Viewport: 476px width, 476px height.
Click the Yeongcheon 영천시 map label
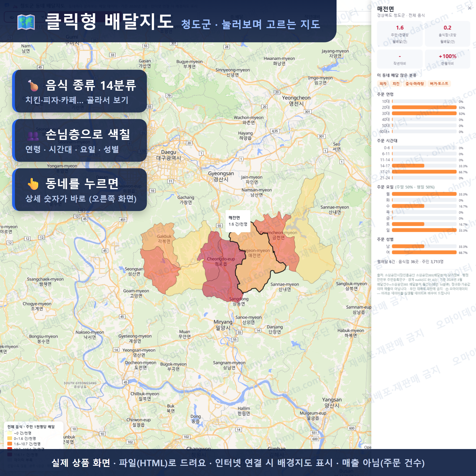coord(296,100)
